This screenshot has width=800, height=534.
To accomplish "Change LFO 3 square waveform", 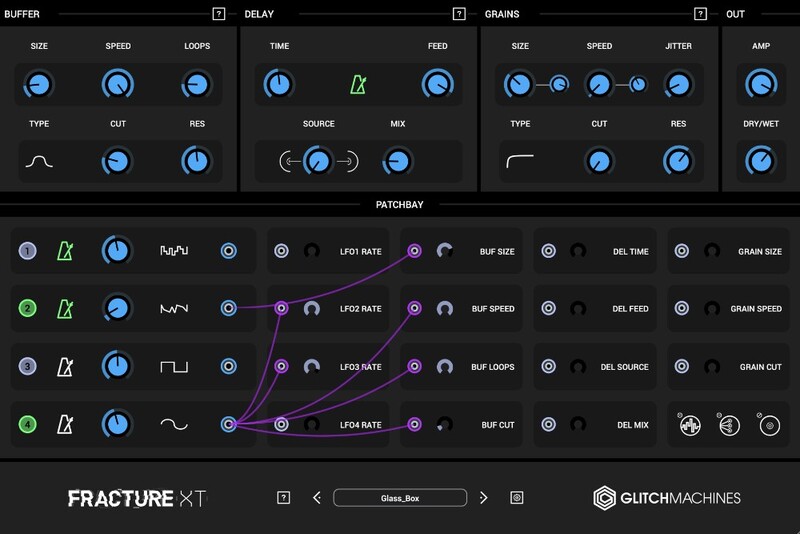I will click(174, 366).
